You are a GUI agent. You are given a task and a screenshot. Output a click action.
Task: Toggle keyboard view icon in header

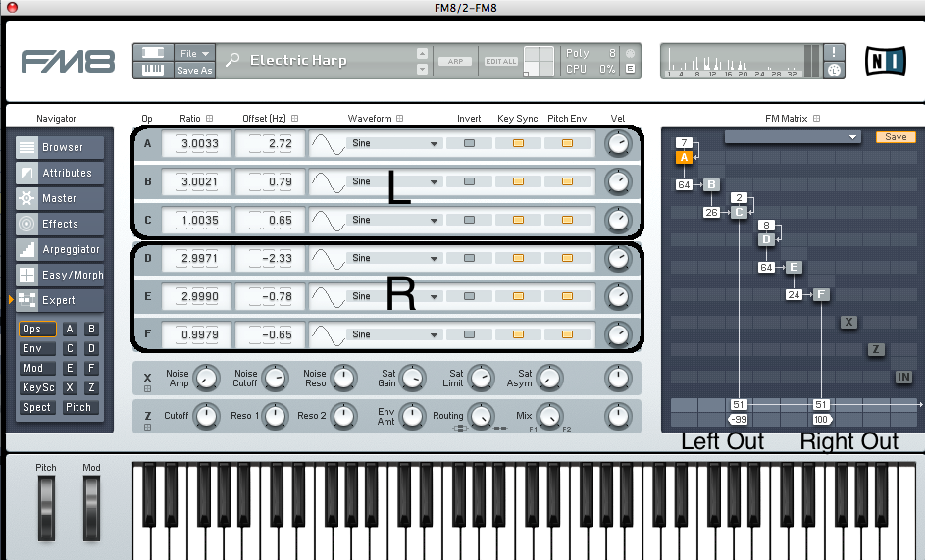pyautogui.click(x=153, y=70)
